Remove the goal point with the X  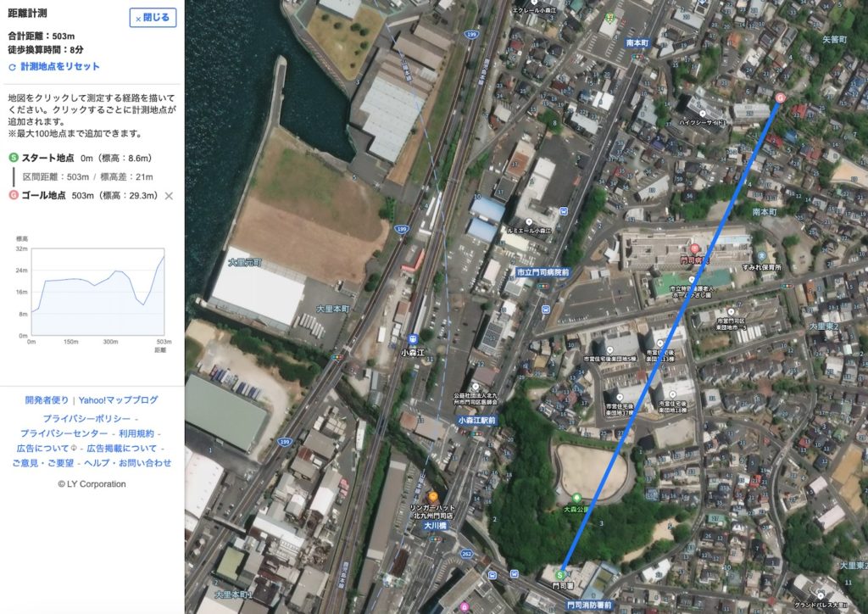click(x=169, y=196)
